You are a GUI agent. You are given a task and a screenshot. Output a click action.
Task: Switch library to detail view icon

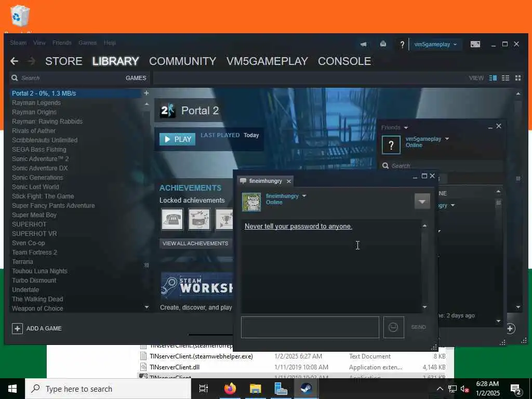493,78
